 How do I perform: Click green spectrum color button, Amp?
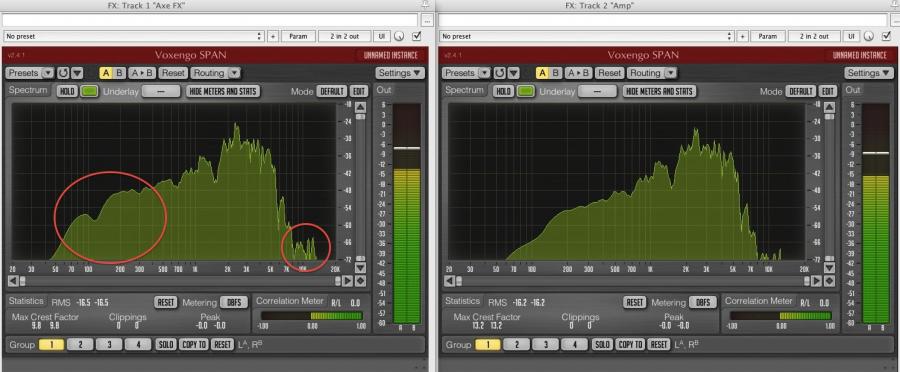(x=525, y=91)
